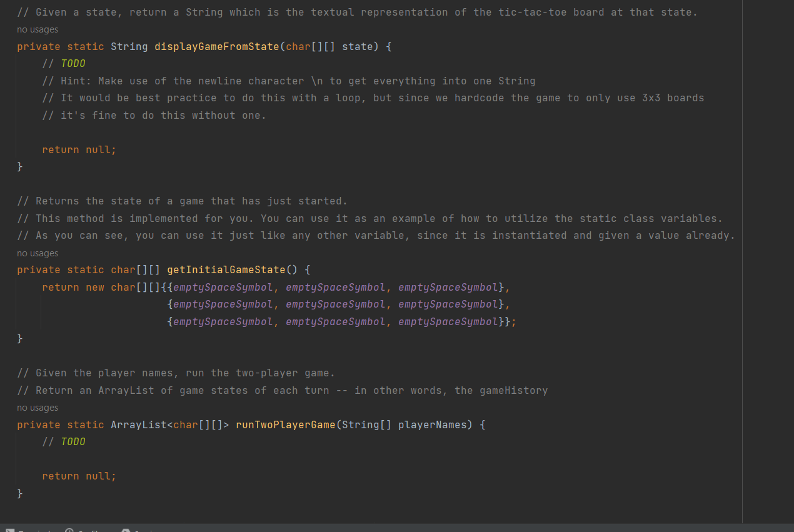Click the char[][] parameter type in displayGameFromState

[310, 46]
